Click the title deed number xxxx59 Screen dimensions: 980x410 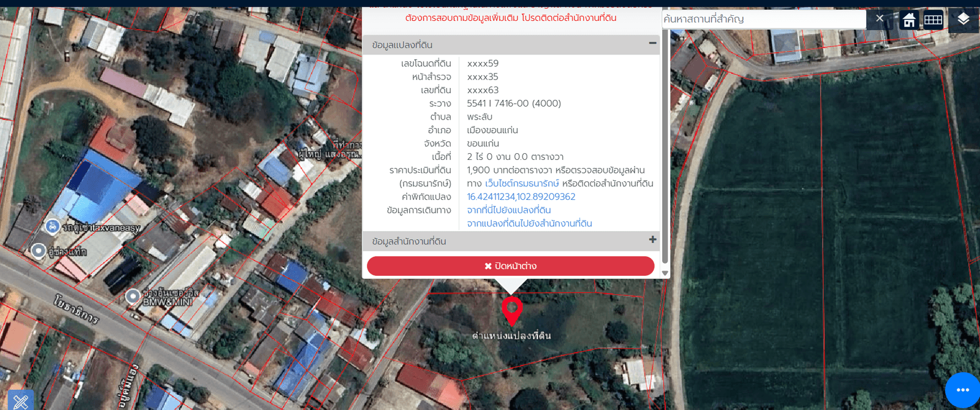coord(483,64)
